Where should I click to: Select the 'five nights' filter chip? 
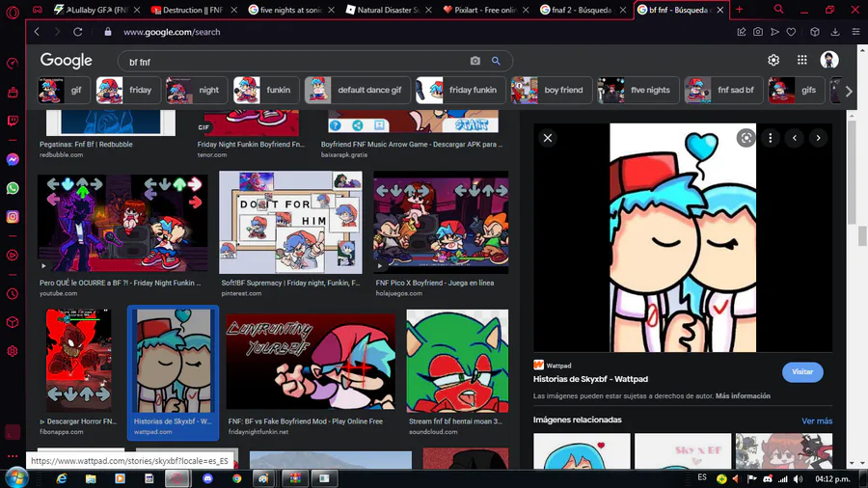[638, 91]
